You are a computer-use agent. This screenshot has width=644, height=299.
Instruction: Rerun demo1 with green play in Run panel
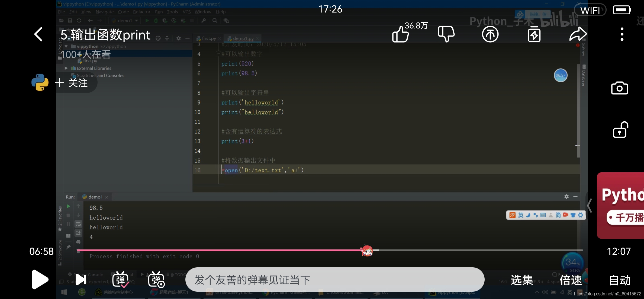tap(68, 206)
